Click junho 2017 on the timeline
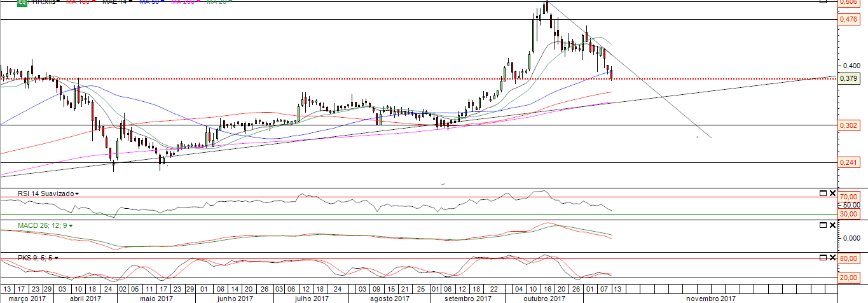The width and height of the screenshot is (868, 303). (235, 298)
